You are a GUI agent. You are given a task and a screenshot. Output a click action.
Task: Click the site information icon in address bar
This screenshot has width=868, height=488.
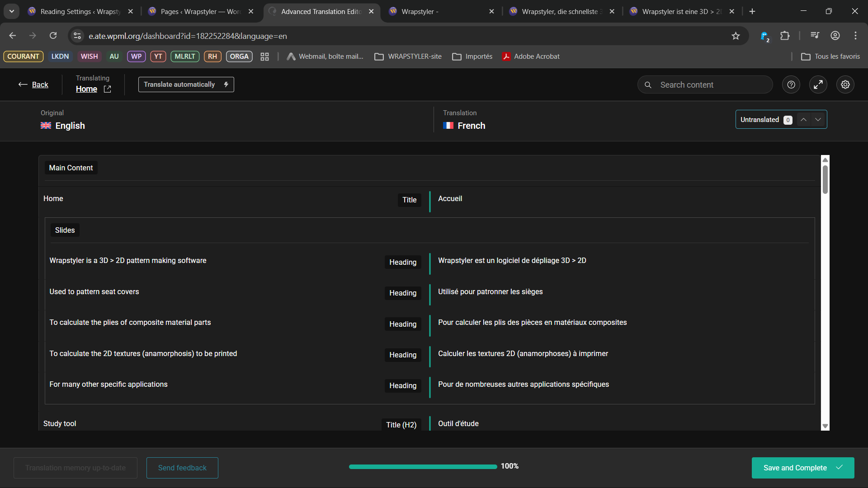click(x=77, y=36)
